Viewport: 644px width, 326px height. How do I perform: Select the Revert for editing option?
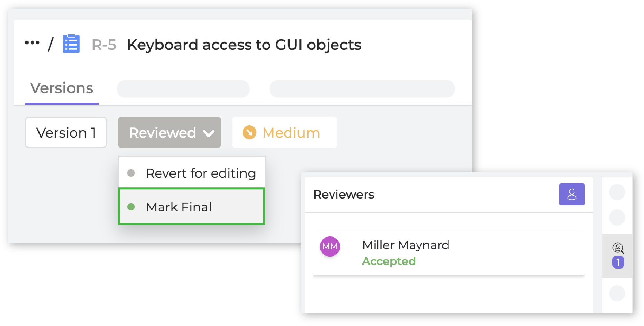(x=192, y=173)
